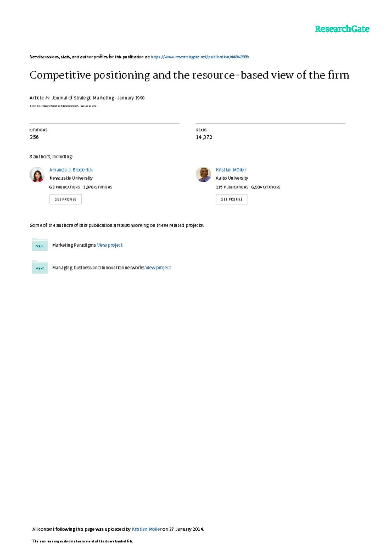Click Kristian Möller's profile photo
Screen dimensions: 392x555
203,174
